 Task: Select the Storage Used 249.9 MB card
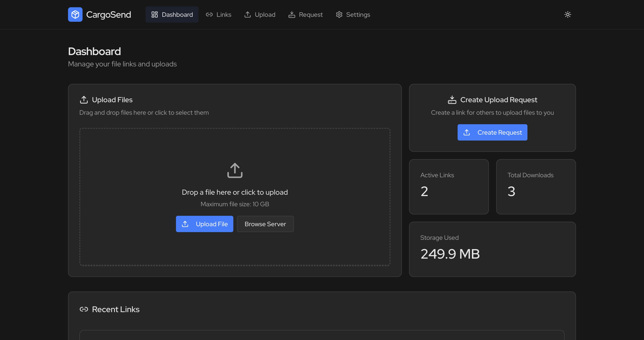click(x=492, y=249)
